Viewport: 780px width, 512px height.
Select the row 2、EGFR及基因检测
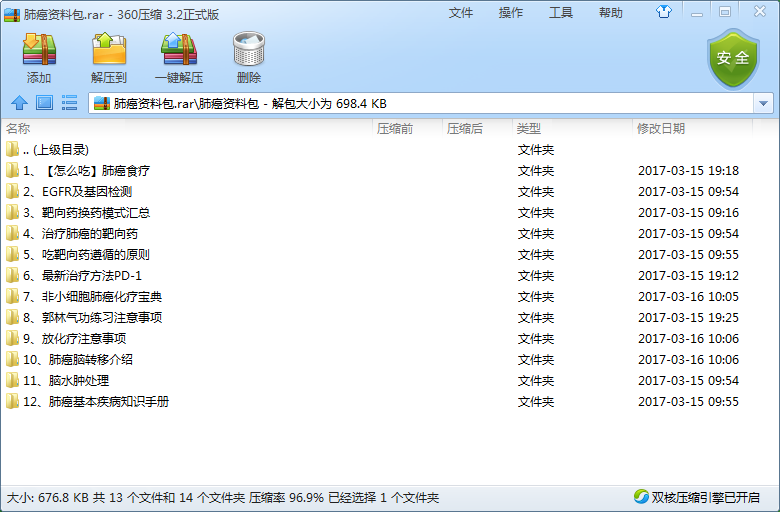(390, 191)
